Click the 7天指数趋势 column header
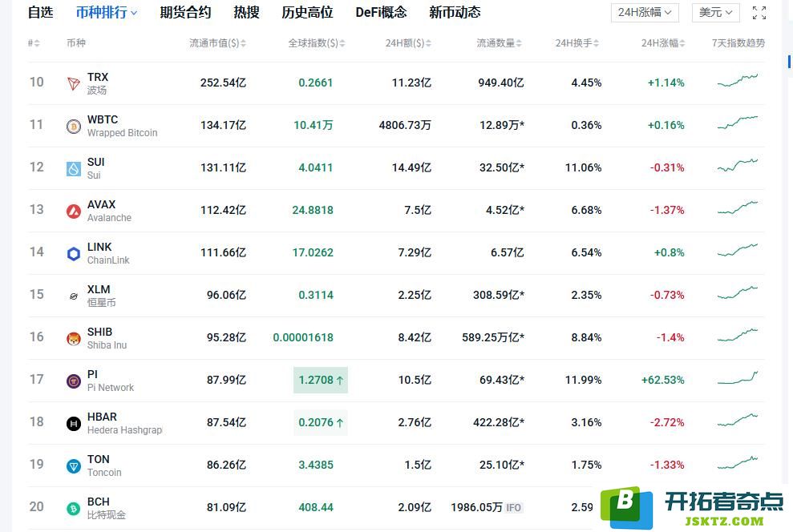 point(738,43)
